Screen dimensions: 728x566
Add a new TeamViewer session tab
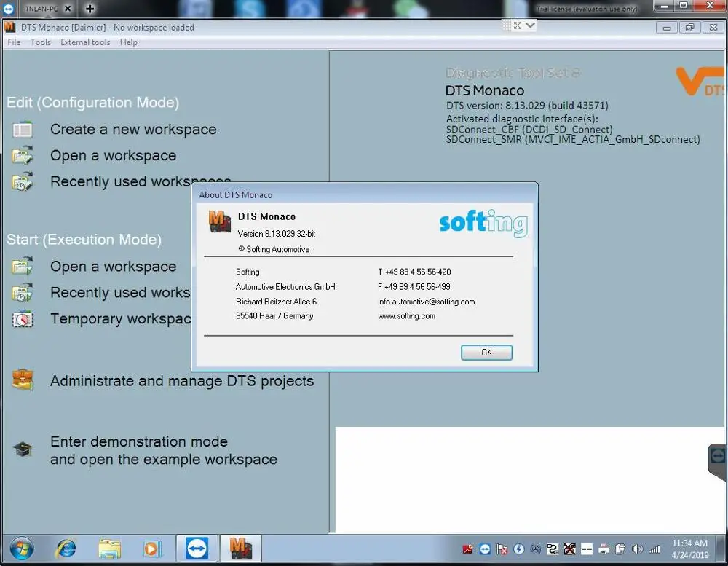pos(90,8)
